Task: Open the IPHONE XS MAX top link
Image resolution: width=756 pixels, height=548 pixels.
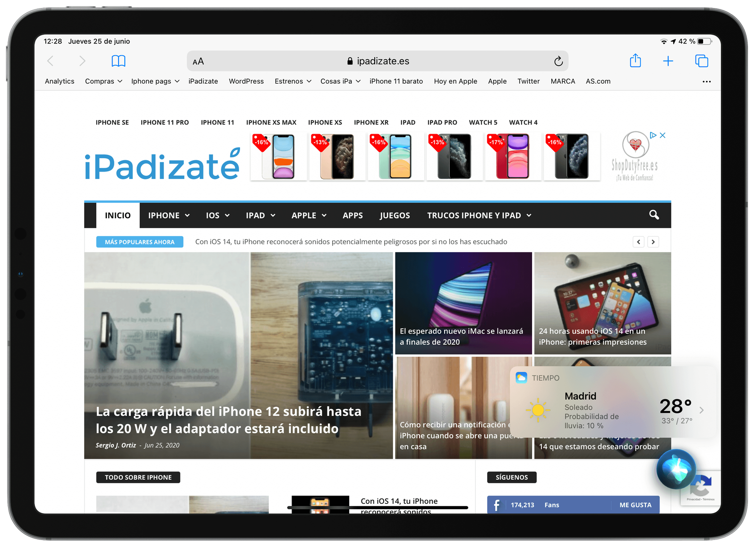Action: 271,122
